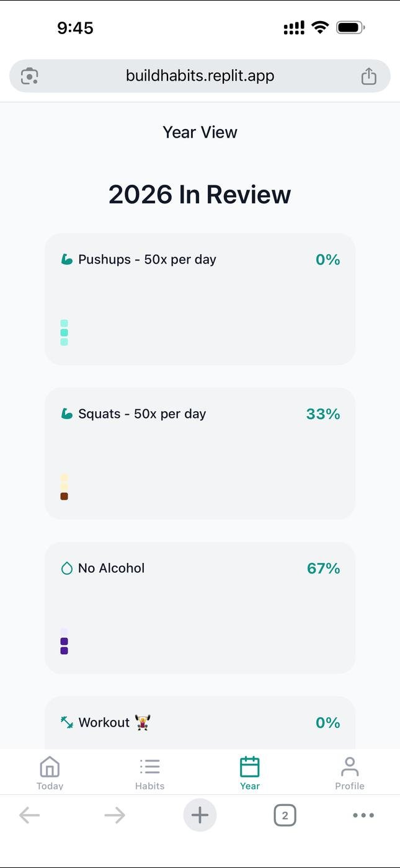Open the browser tabs overview showing 2

tap(285, 815)
